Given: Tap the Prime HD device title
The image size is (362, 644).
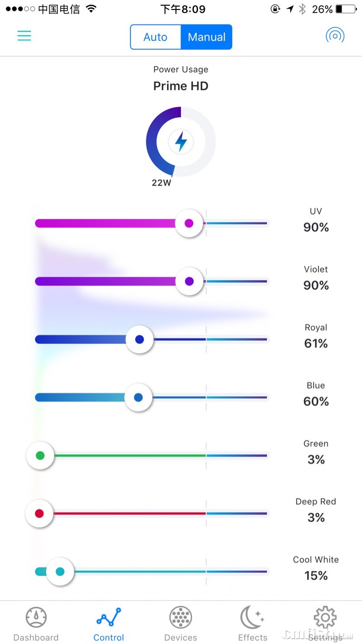Looking at the screenshot, I should point(181,86).
